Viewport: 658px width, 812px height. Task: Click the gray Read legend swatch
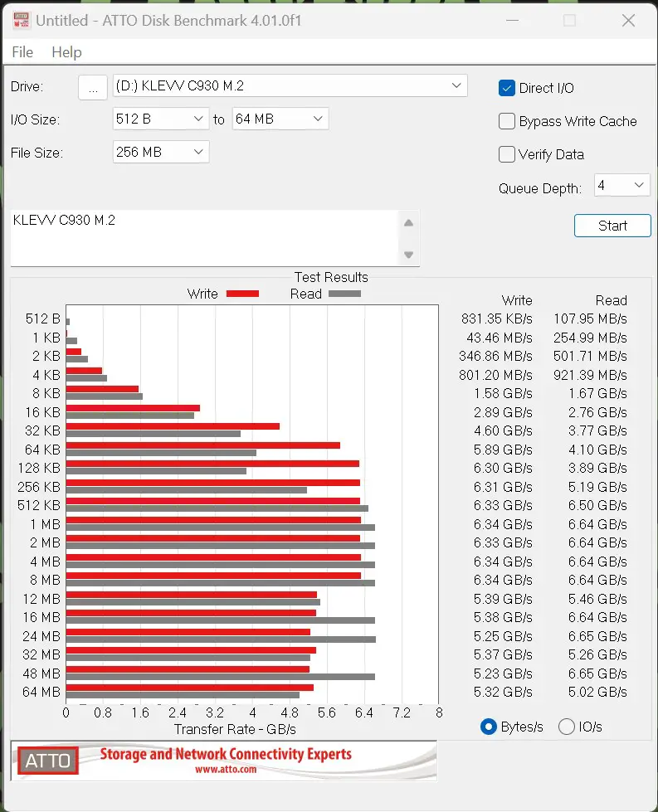(x=344, y=294)
